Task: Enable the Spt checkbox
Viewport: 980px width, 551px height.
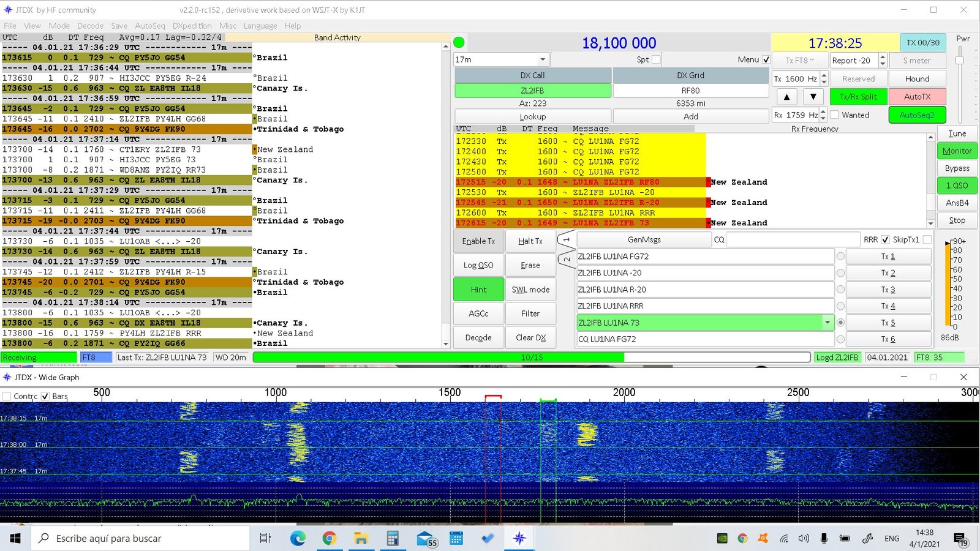Action: point(656,59)
